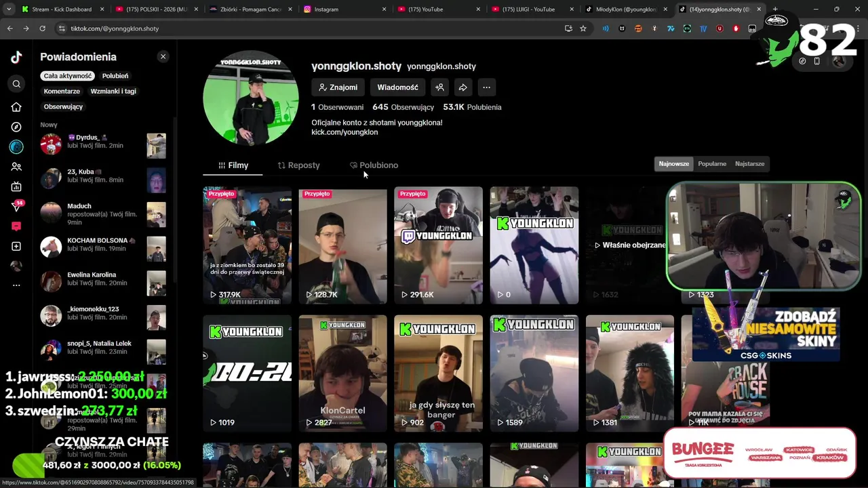This screenshot has height=488, width=868.
Task: Open the Explore compass icon
Action: [16, 127]
